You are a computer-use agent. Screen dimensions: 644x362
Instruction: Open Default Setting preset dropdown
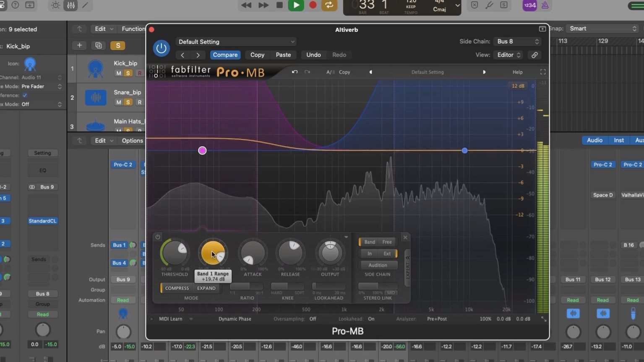pos(236,42)
